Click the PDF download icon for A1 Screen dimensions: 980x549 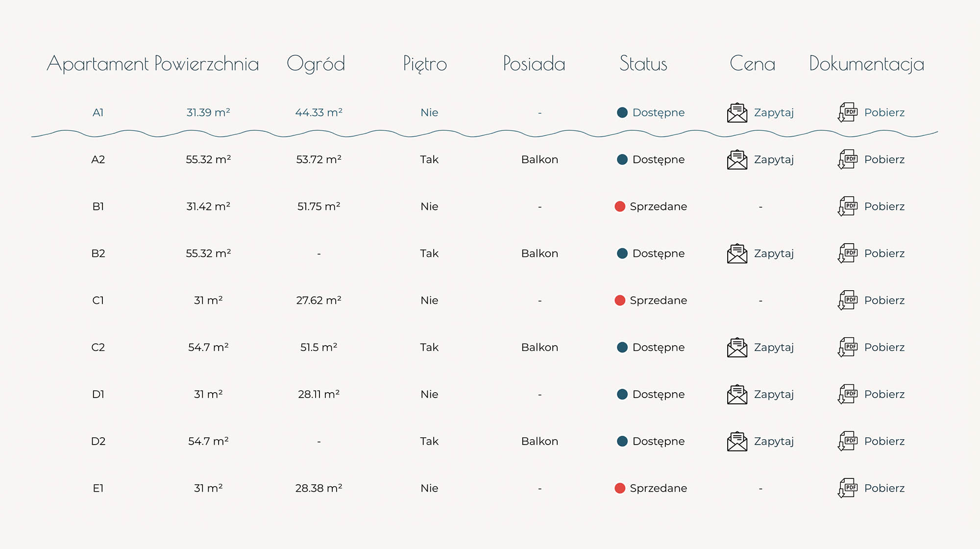click(x=848, y=113)
